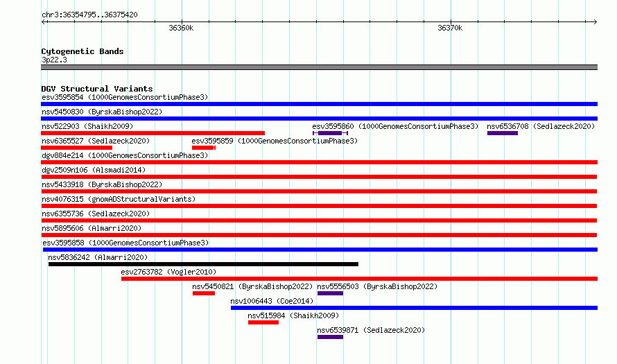Click the chr3:36354795..36375420 region label
Viewport: 617px width, 364px height.
click(x=89, y=15)
